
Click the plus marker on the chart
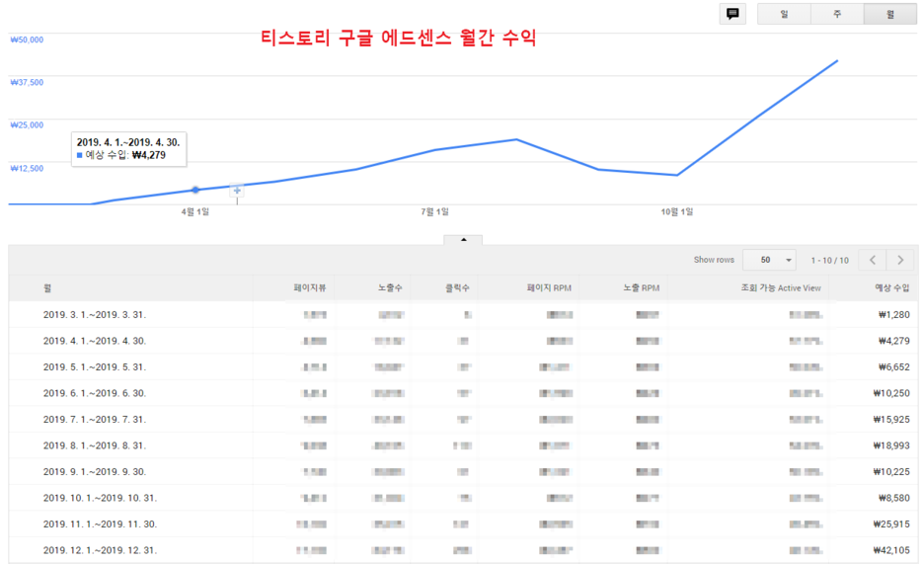[237, 191]
